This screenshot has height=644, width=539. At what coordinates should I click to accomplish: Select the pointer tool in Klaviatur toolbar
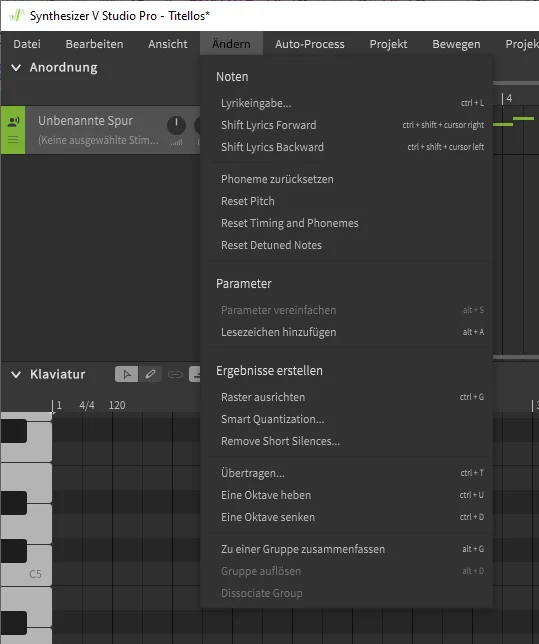pyautogui.click(x=126, y=374)
